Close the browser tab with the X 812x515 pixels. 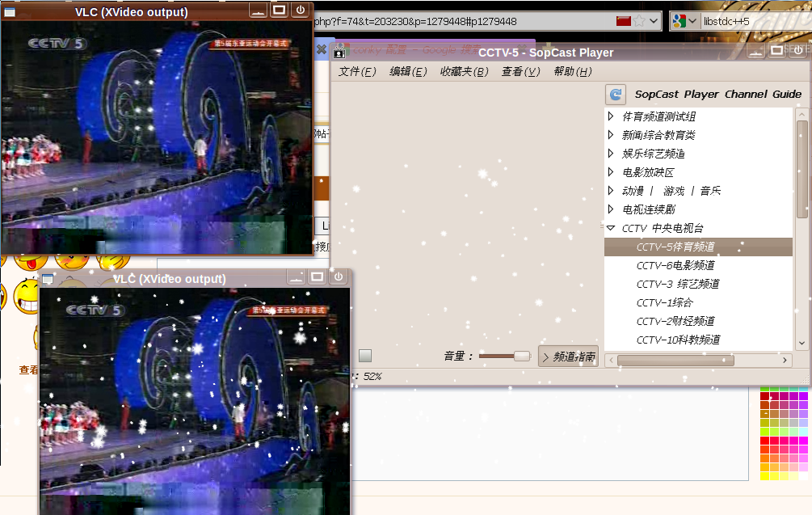322,50
